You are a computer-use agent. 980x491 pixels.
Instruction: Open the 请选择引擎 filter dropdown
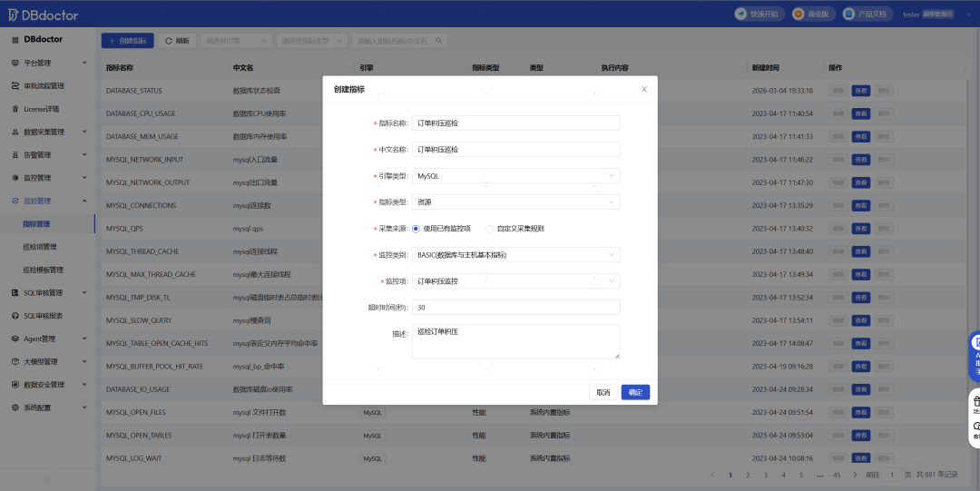point(236,41)
